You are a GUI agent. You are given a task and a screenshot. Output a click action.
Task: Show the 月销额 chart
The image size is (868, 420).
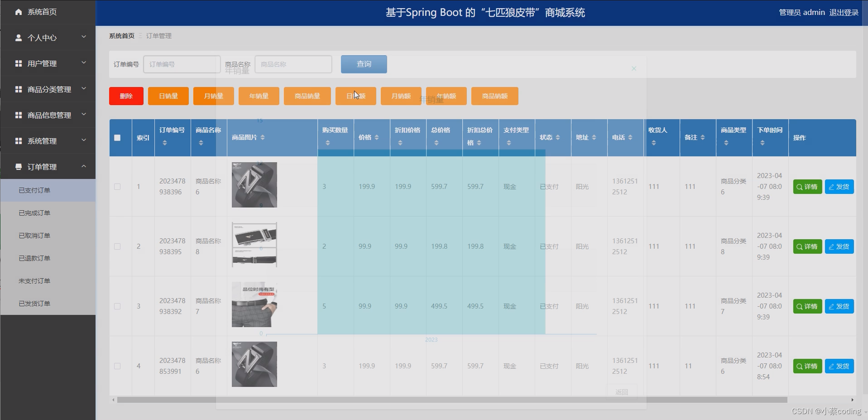(401, 96)
